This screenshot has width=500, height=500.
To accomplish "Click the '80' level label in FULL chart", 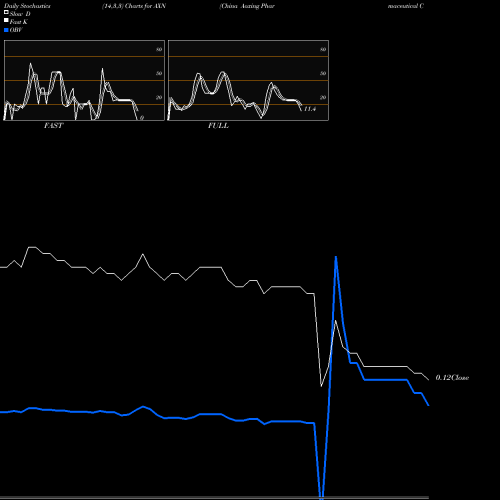I will (x=323, y=50).
